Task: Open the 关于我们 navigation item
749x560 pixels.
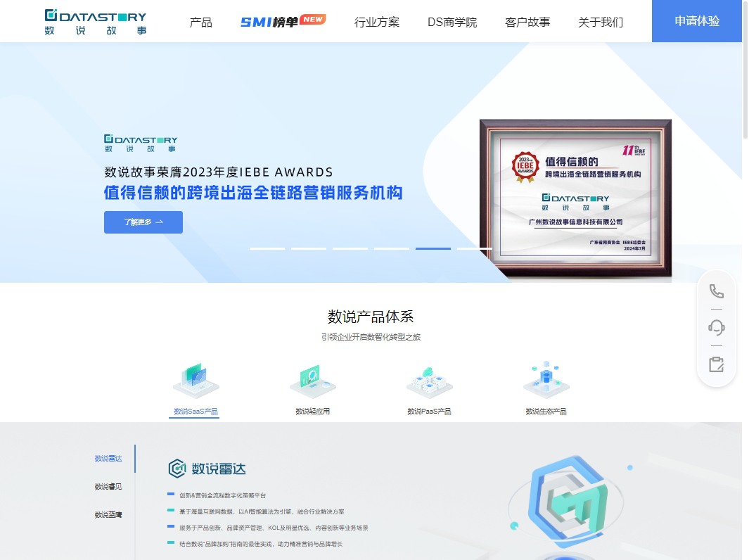Action: [601, 22]
